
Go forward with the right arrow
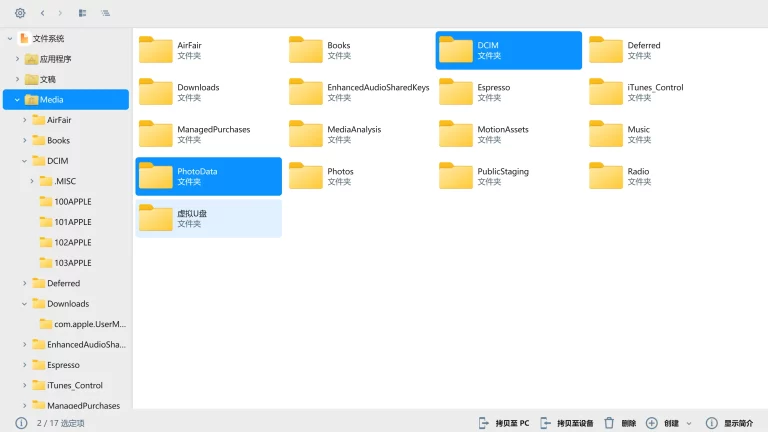click(x=60, y=13)
